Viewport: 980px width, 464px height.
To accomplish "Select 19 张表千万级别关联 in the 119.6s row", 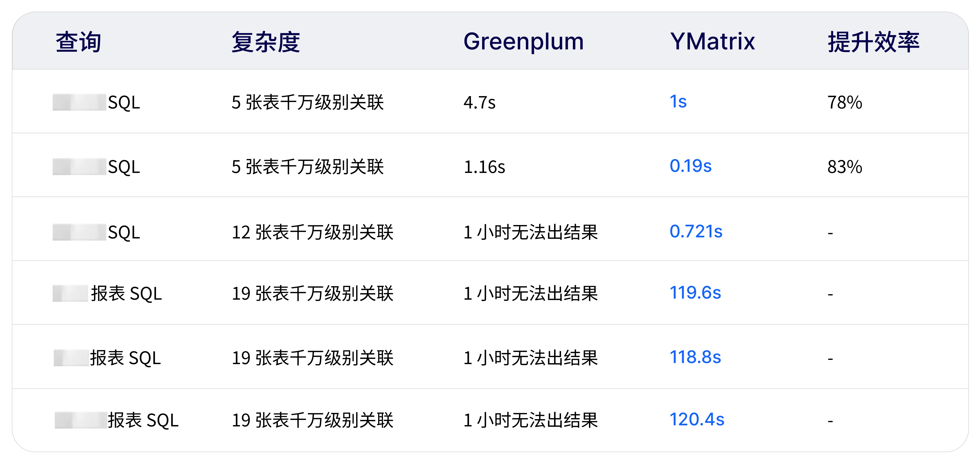I will tap(312, 293).
